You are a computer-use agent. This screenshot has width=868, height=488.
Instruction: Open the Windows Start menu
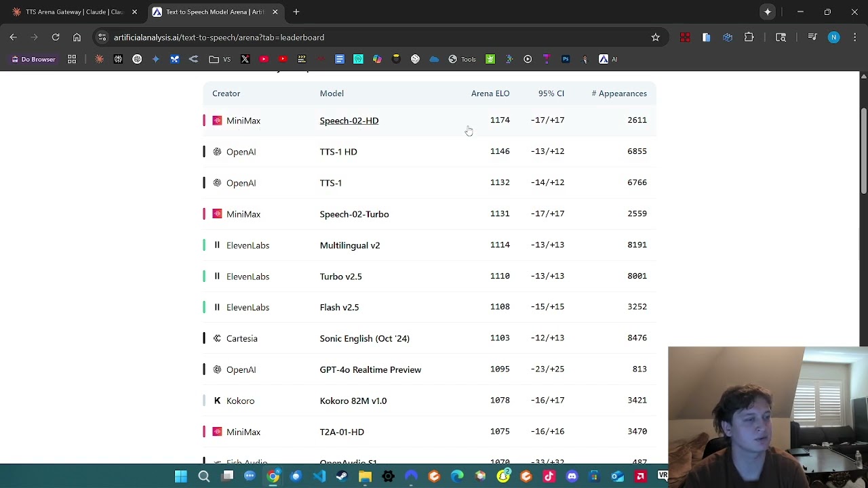pyautogui.click(x=181, y=476)
